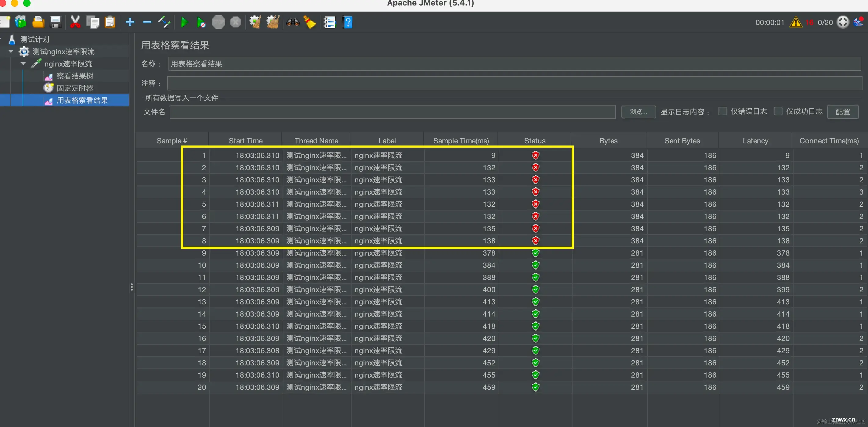Start the test with green play icon
The image size is (868, 427).
coord(184,22)
